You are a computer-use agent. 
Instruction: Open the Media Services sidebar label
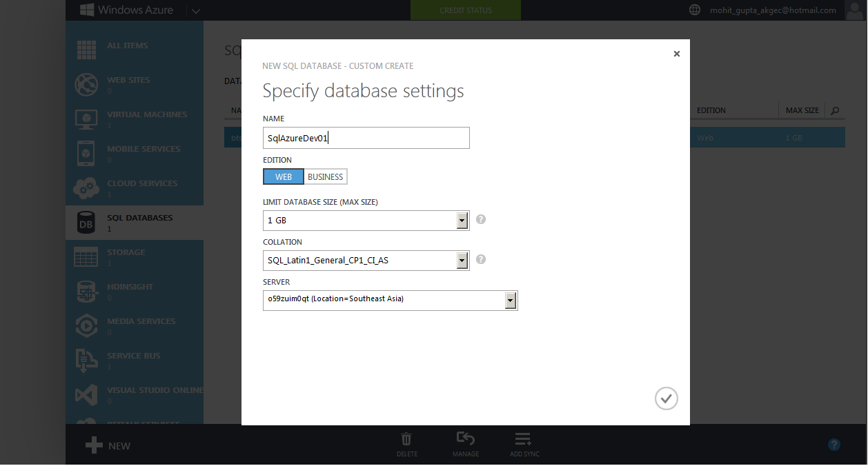pos(141,321)
